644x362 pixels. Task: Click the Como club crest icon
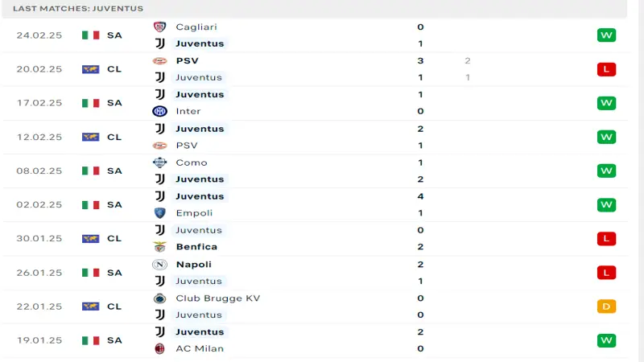pyautogui.click(x=159, y=162)
